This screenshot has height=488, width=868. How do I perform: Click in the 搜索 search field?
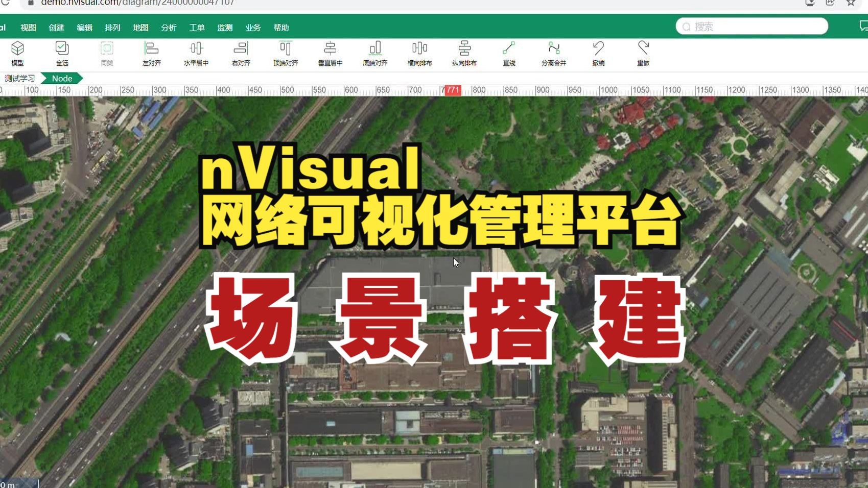coord(752,26)
